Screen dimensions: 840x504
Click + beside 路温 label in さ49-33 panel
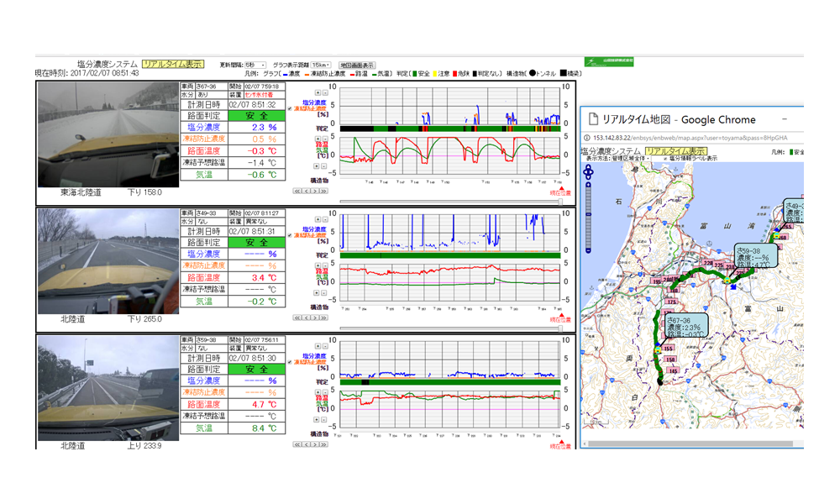coord(318,265)
